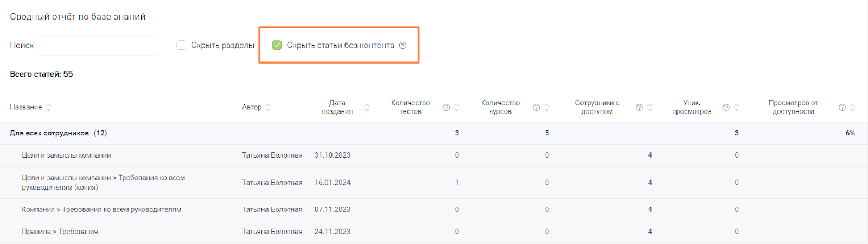Screen dimensions: 868x244
Task: Open help icon for 'Количество курсов'
Action: pyautogui.click(x=536, y=108)
